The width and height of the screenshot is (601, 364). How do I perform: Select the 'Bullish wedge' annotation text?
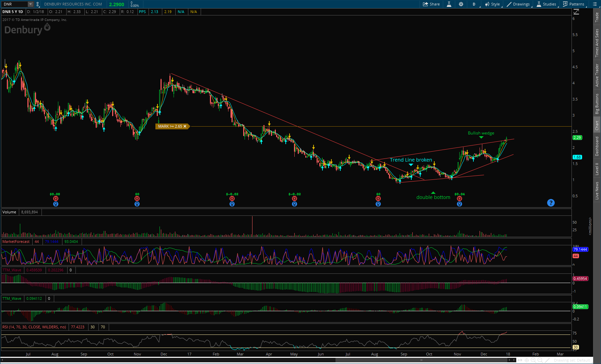coord(481,133)
